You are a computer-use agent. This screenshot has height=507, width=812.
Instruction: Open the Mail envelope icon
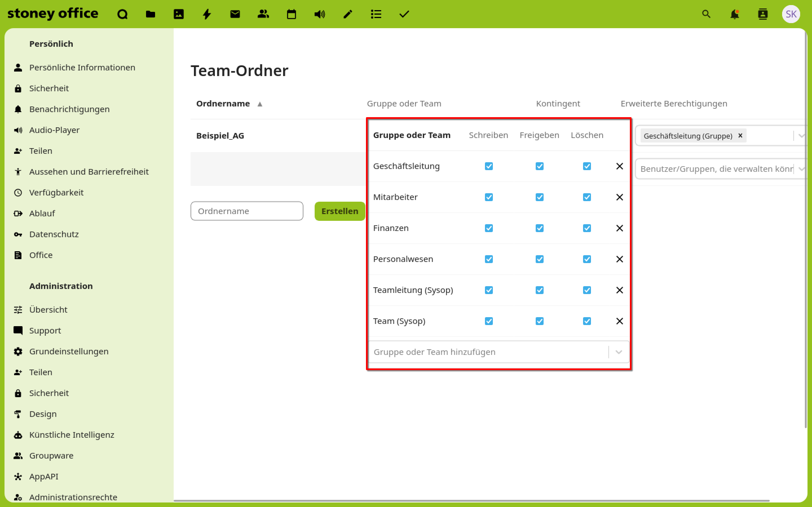(x=235, y=14)
